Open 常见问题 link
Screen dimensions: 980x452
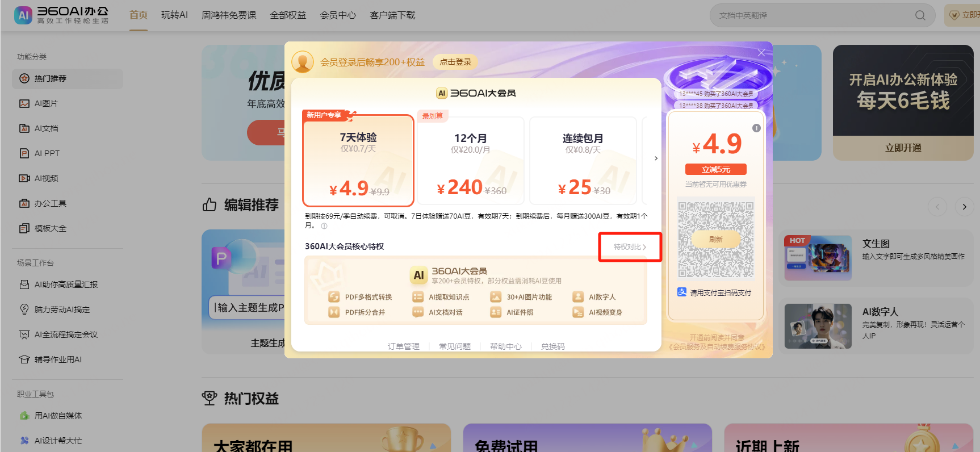[x=455, y=346]
